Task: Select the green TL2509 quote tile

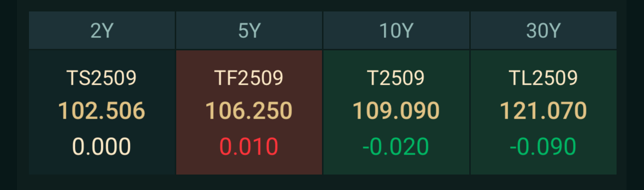Action: click(544, 112)
